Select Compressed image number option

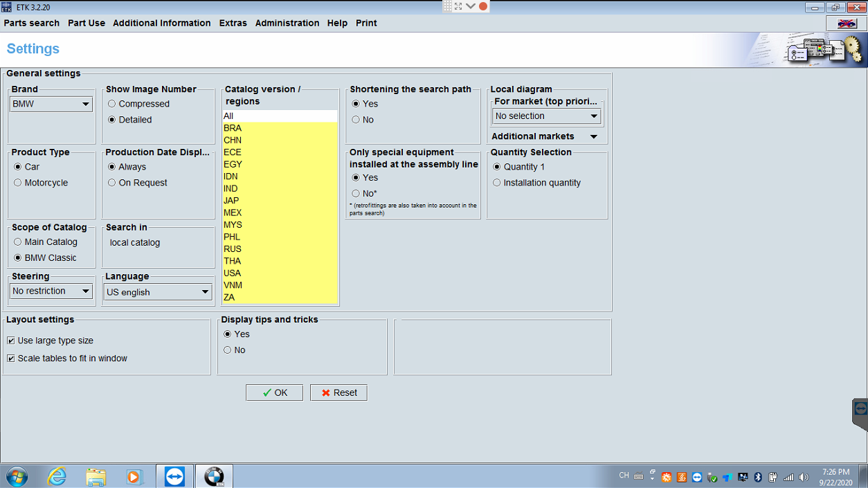click(x=111, y=104)
